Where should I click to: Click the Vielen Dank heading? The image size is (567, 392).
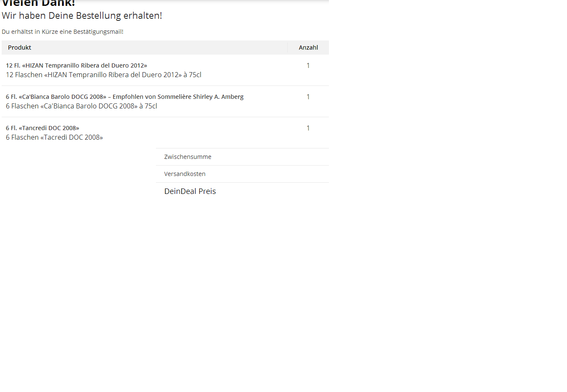pos(38,3)
